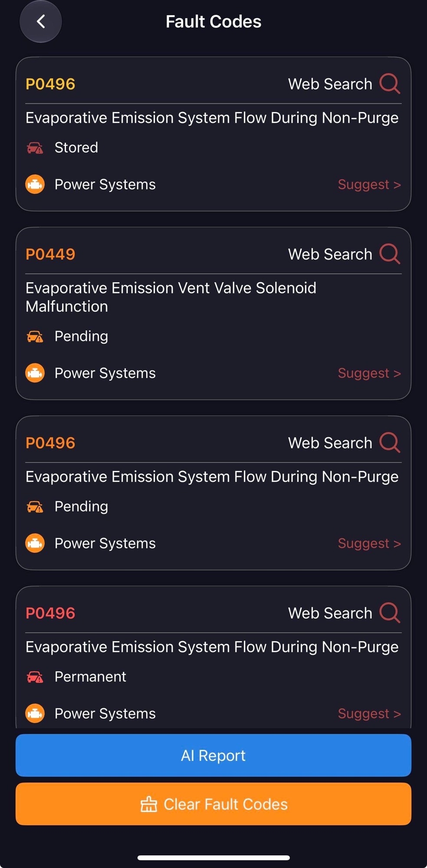This screenshot has height=868, width=427.
Task: Select Web Search text on stored P0496 card
Action: pos(330,84)
